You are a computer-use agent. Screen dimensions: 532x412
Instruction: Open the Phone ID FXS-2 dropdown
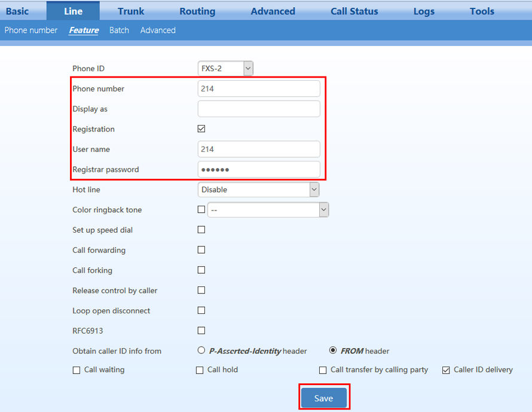click(225, 69)
